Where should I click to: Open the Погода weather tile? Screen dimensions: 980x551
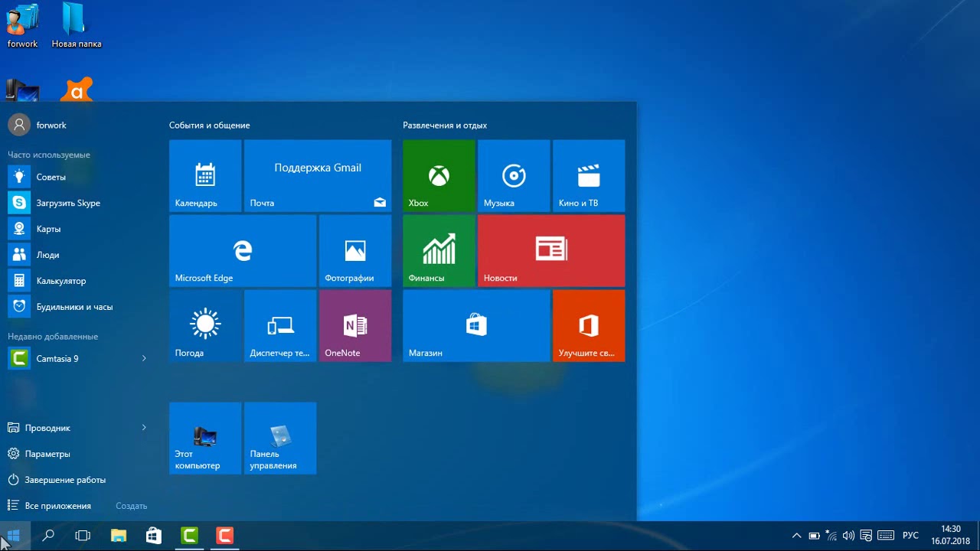205,325
